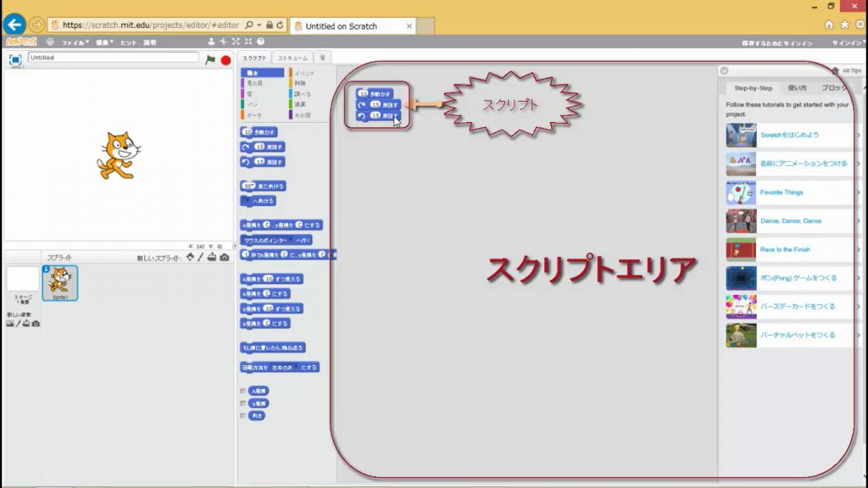Open Sprite1 info via the i badge

(x=46, y=269)
